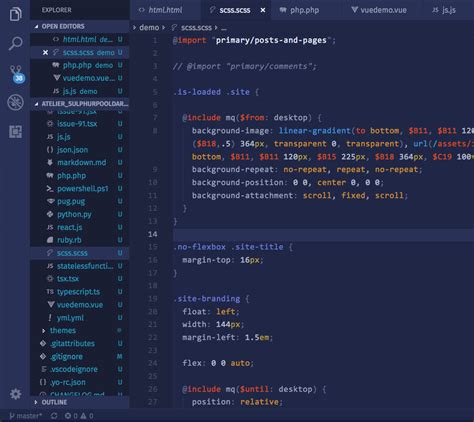The height and width of the screenshot is (422, 474).
Task: Click line number 14 in gutter
Action: click(x=153, y=234)
